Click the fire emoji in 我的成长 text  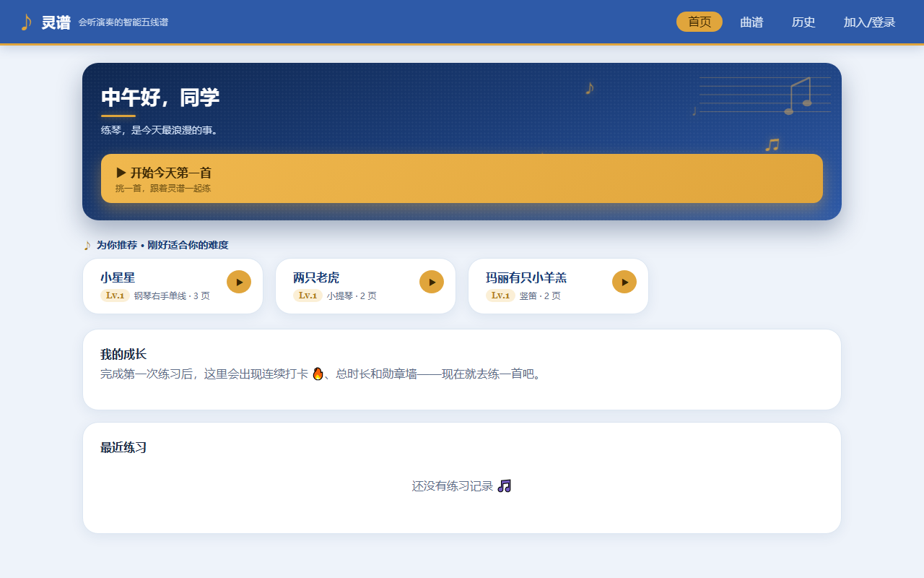(x=318, y=374)
